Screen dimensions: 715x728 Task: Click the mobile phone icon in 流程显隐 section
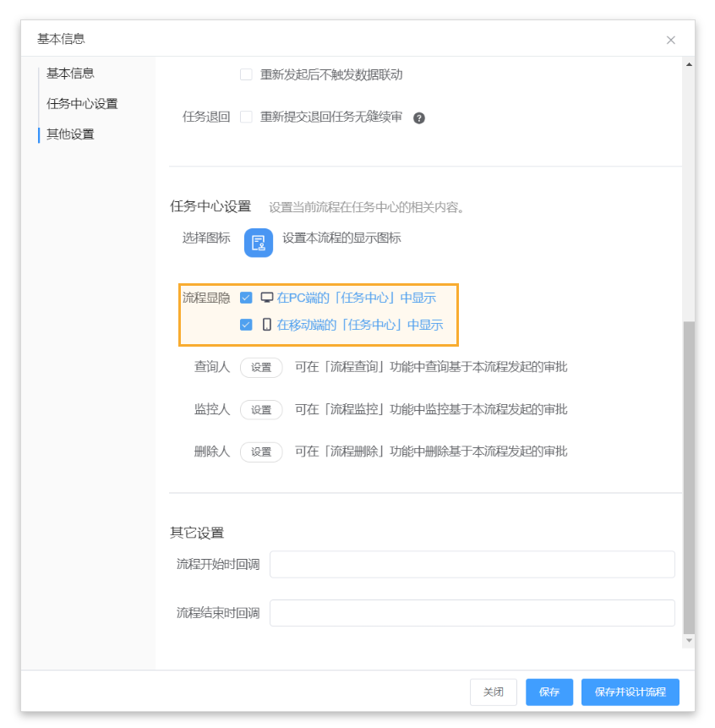[x=265, y=324]
